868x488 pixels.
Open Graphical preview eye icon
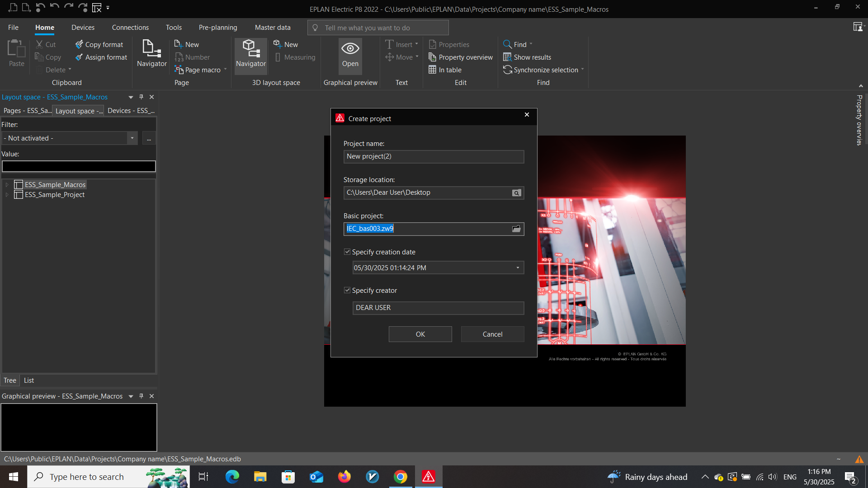click(x=350, y=48)
